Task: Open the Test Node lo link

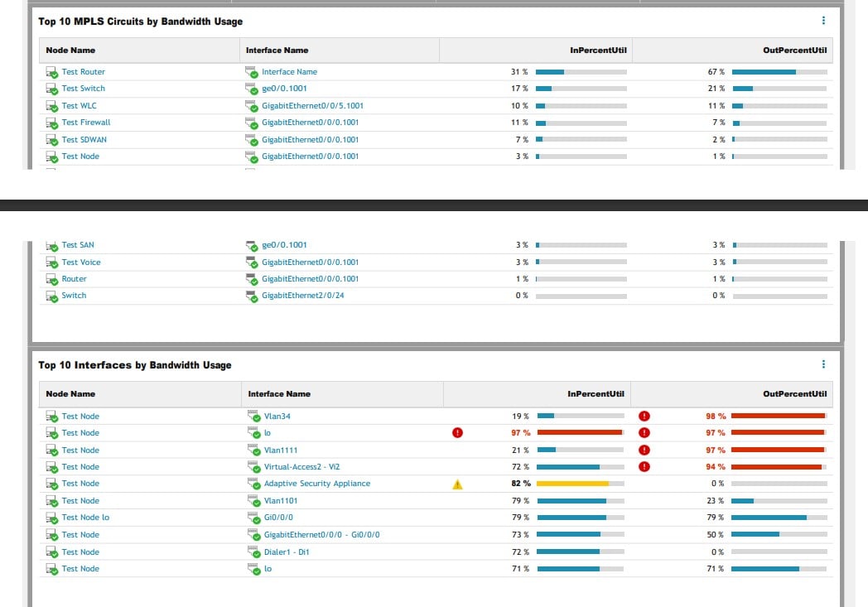Action: pos(85,517)
